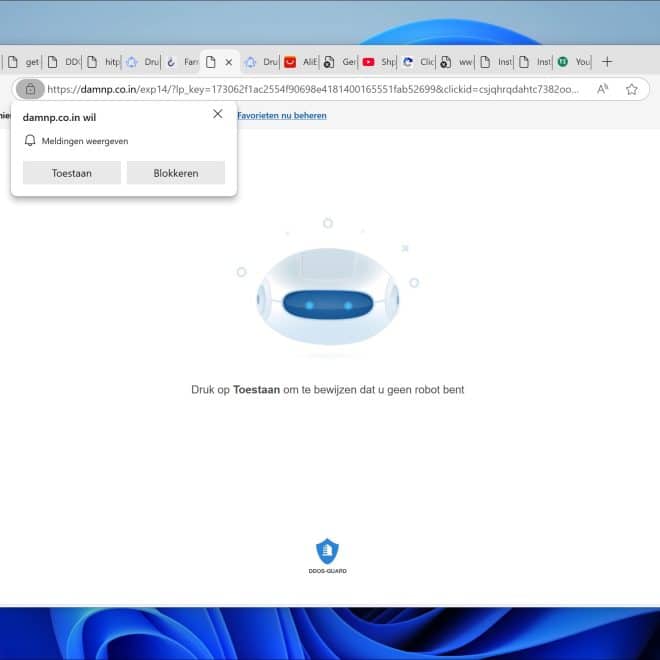Image resolution: width=660 pixels, height=660 pixels.
Task: Switch to the 'Ger' tab
Action: click(x=340, y=62)
